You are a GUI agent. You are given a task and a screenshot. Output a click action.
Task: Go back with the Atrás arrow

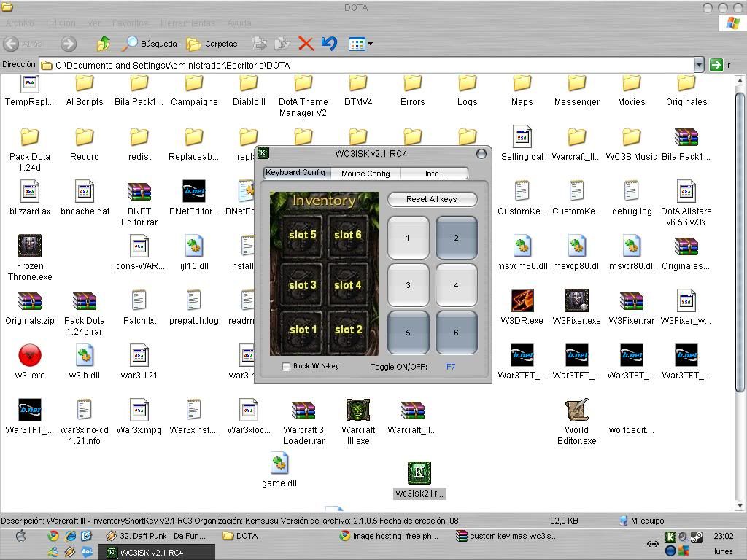[12, 44]
